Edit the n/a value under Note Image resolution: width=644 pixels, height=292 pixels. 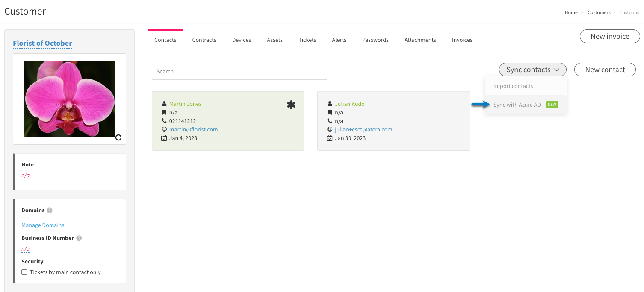26,175
